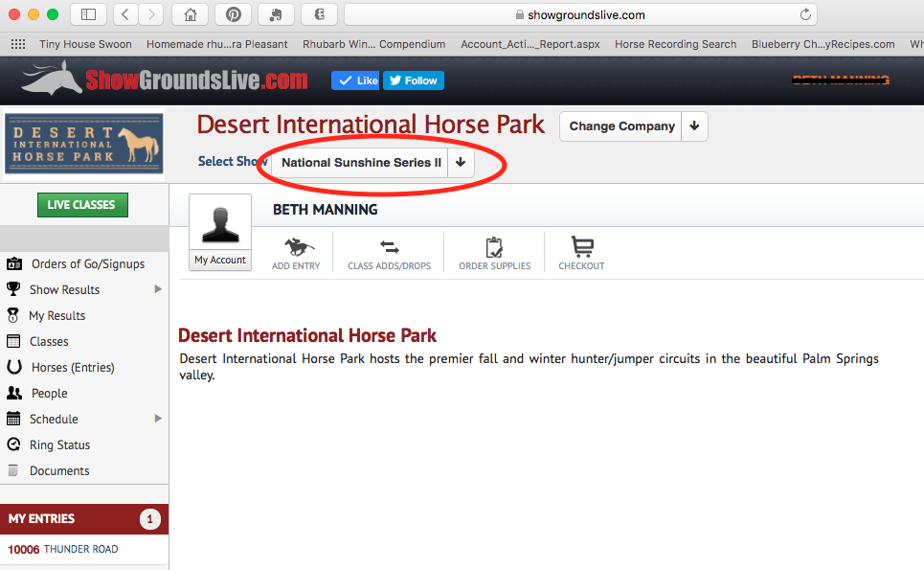Click the My Results medal icon

(x=13, y=315)
